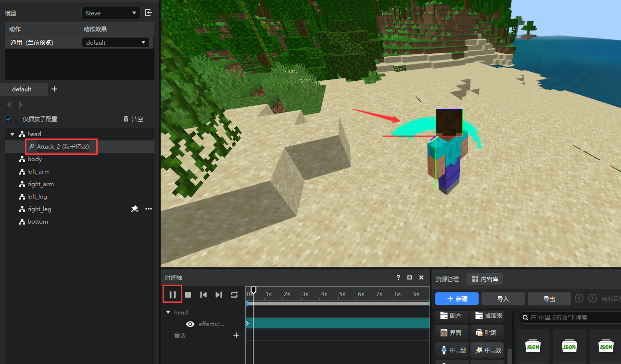Select the right_leg bone
This screenshot has height=364, width=621.
(x=39, y=209)
